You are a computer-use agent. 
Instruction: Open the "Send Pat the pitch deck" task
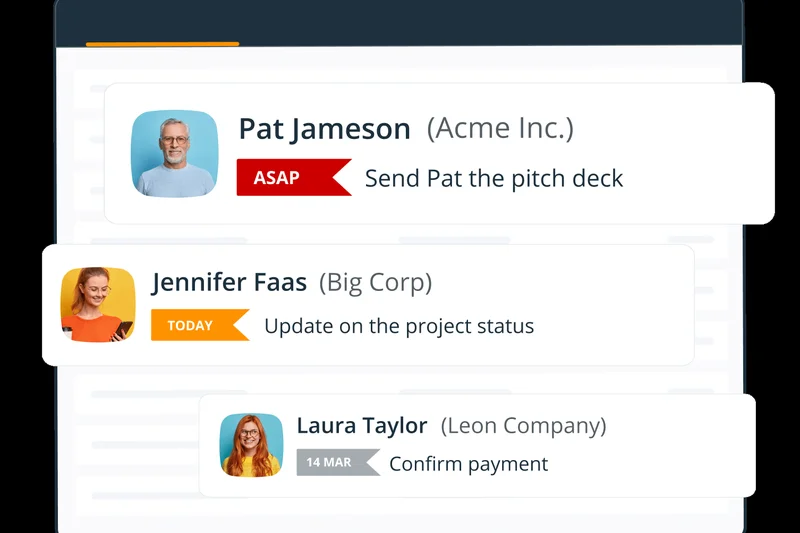point(493,179)
